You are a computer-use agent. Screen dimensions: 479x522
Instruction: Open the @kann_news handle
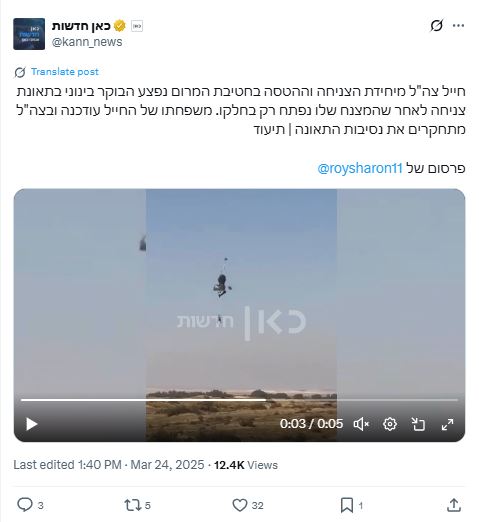coord(87,42)
